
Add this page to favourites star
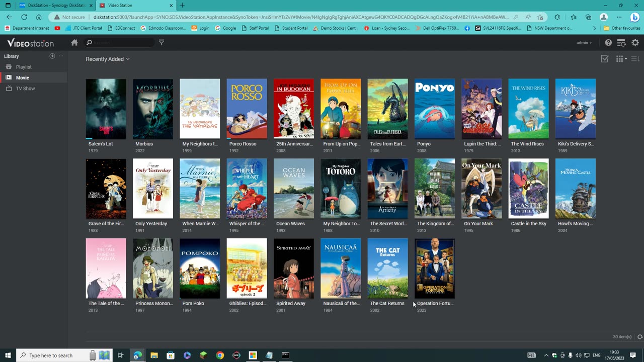540,17
